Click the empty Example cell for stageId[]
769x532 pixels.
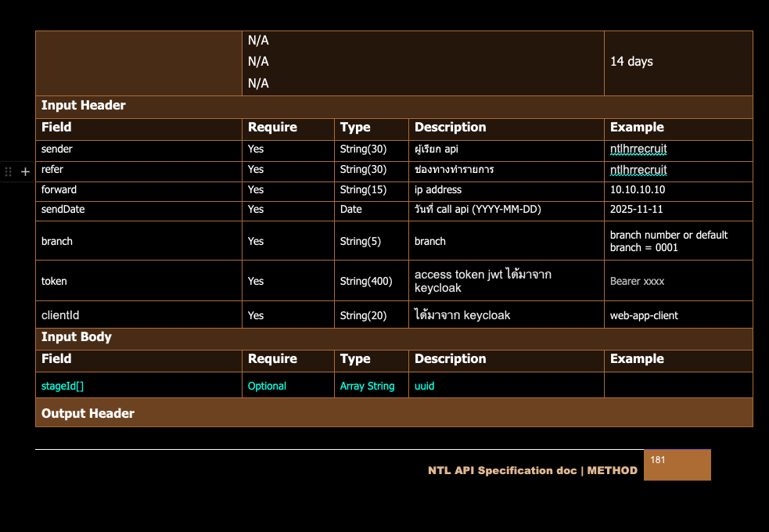677,386
